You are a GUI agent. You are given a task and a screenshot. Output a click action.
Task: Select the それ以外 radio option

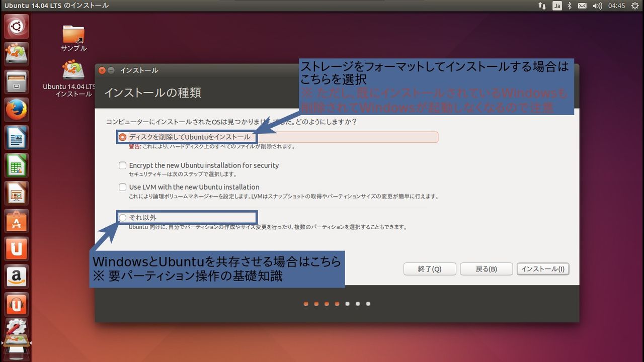click(122, 217)
